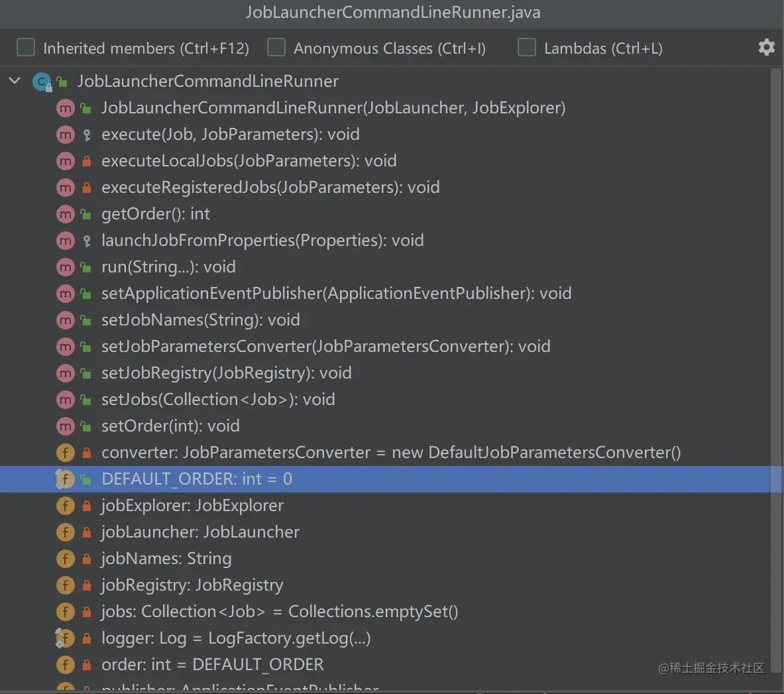
Task: Navigate to order: int = DEFAULT_ORDER
Action: [213, 664]
